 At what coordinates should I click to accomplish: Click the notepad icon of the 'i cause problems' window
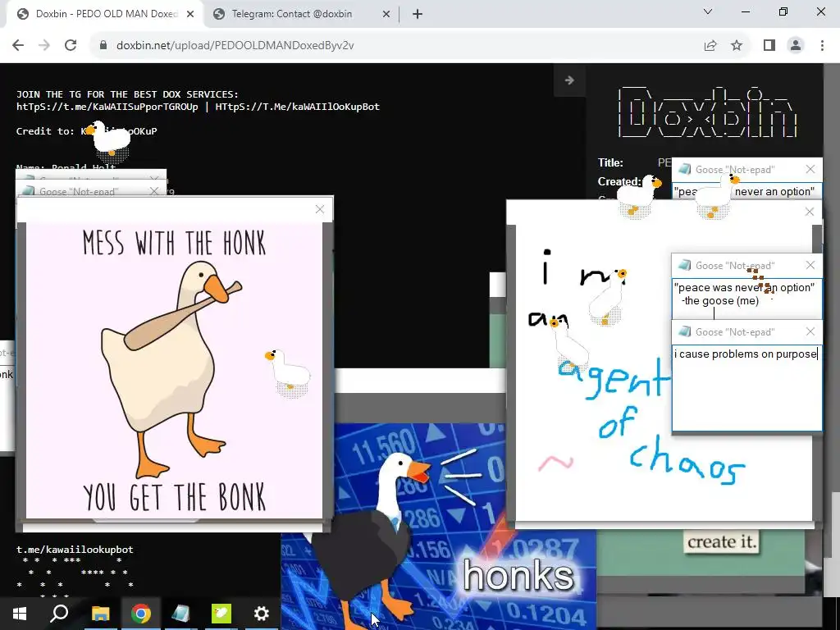683,331
